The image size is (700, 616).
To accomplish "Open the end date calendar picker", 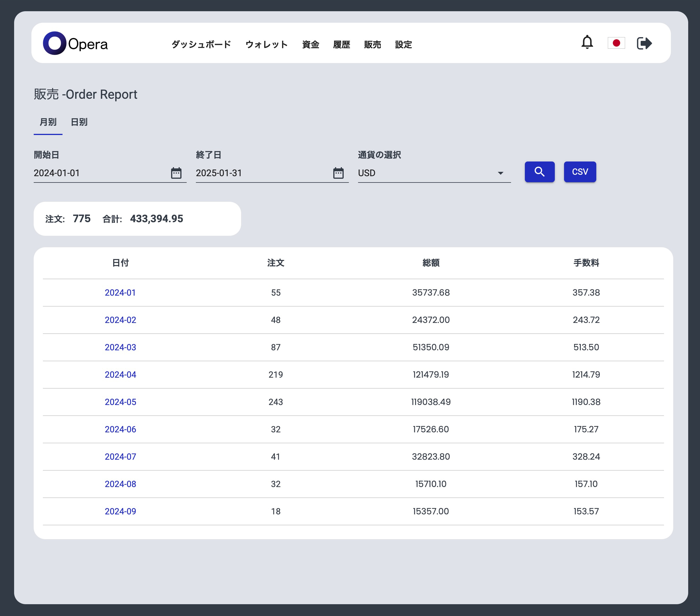I will click(338, 173).
